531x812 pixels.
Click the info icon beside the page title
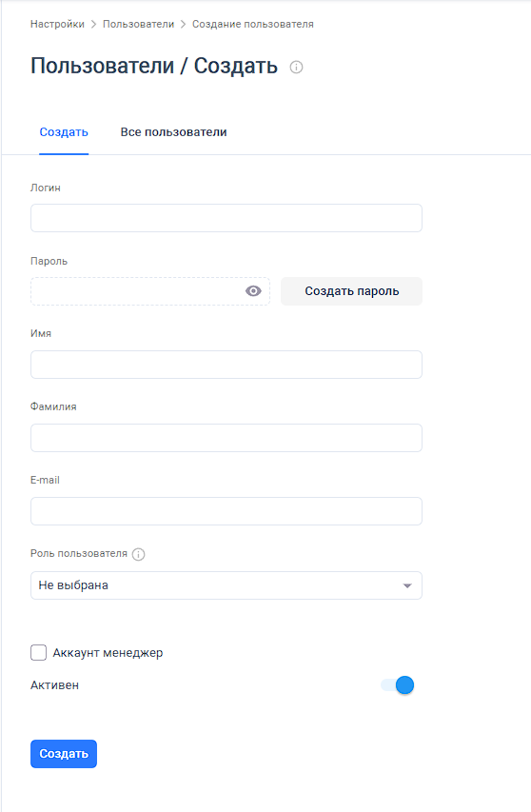(296, 67)
